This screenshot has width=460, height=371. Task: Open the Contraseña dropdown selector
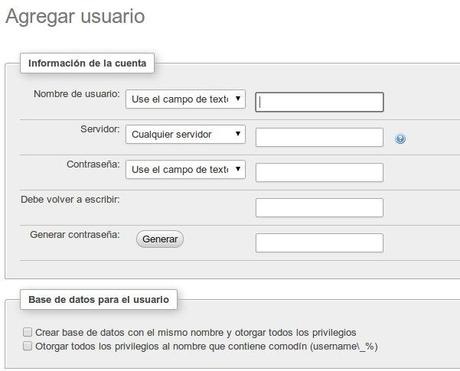[x=185, y=169]
